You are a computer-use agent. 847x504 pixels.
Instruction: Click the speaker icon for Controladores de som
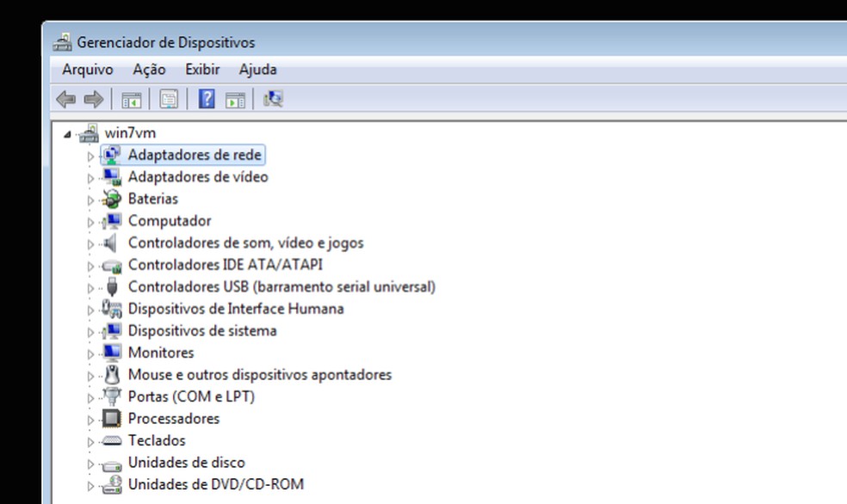[x=111, y=243]
